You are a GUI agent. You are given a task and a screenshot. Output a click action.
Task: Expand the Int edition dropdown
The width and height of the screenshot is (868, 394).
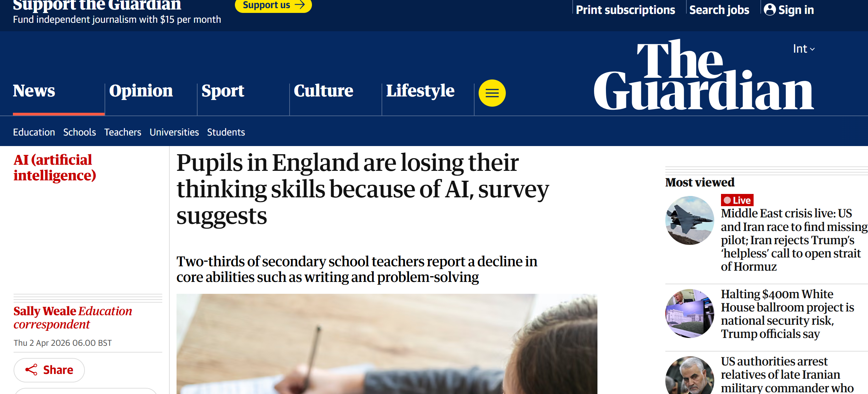(x=804, y=49)
